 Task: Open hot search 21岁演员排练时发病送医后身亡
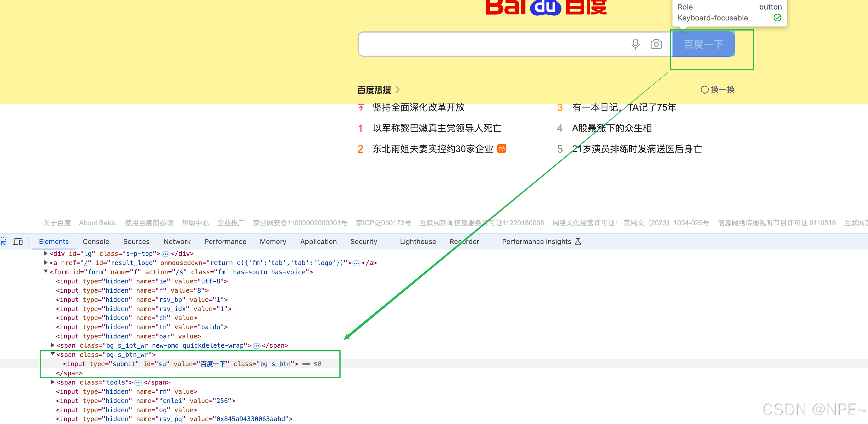point(636,149)
